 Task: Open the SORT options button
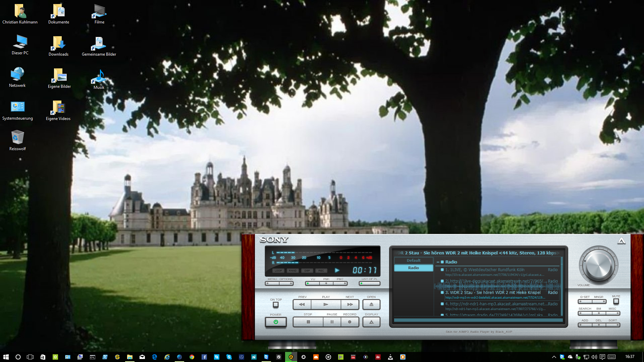coord(613,325)
